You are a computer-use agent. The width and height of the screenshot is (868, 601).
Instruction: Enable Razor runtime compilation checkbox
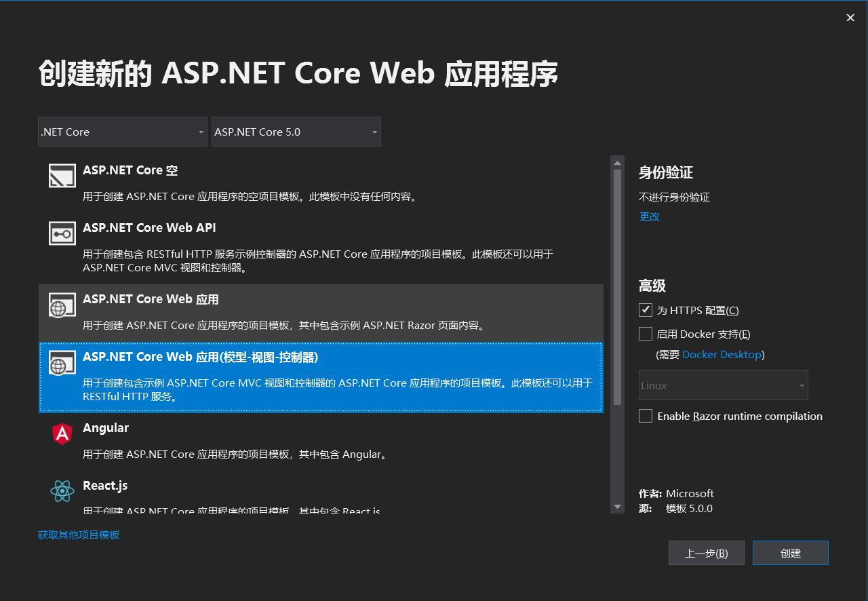pos(646,416)
